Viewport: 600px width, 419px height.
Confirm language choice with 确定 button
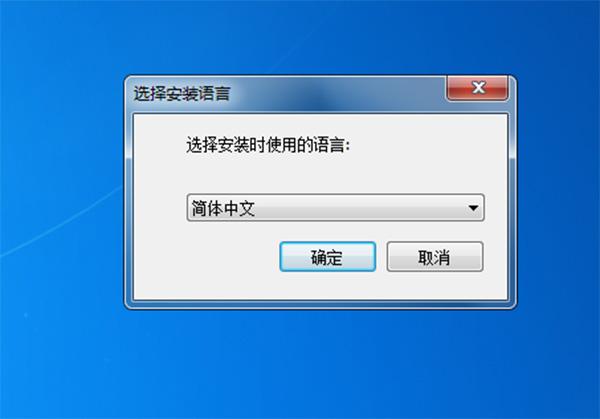coord(328,257)
